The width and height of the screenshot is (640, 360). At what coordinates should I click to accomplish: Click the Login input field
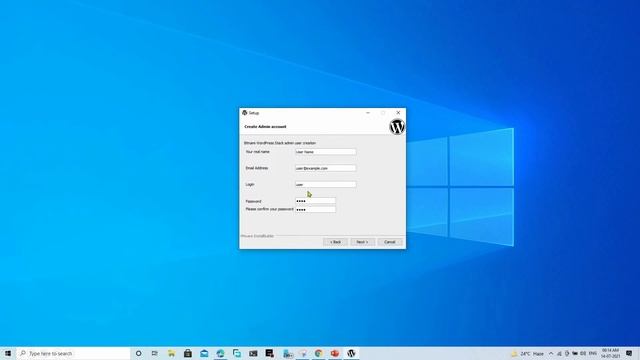pos(325,184)
